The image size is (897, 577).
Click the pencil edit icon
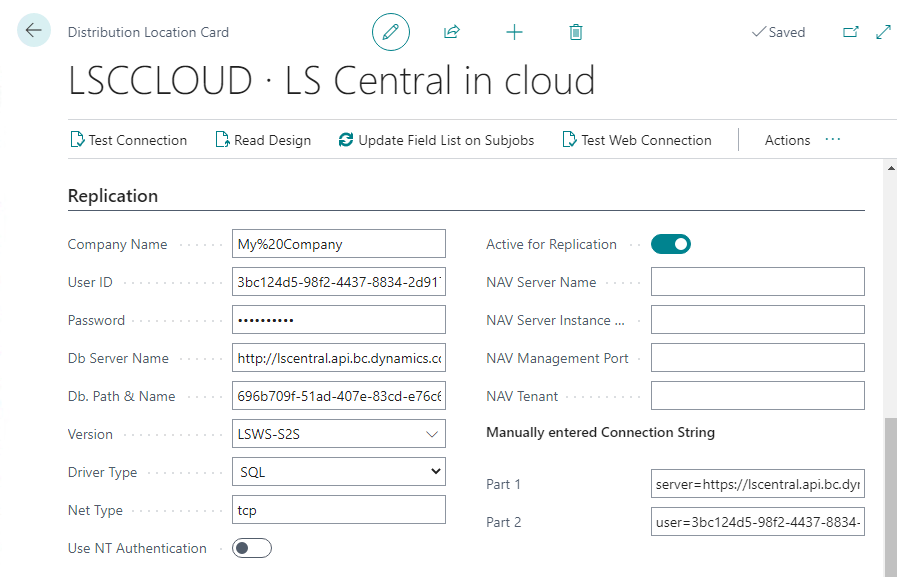point(391,32)
